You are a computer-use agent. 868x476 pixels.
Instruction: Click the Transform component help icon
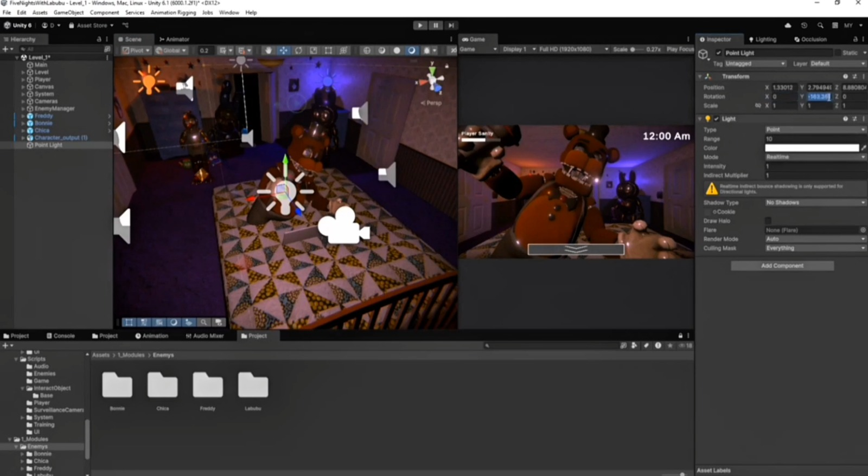click(x=845, y=76)
